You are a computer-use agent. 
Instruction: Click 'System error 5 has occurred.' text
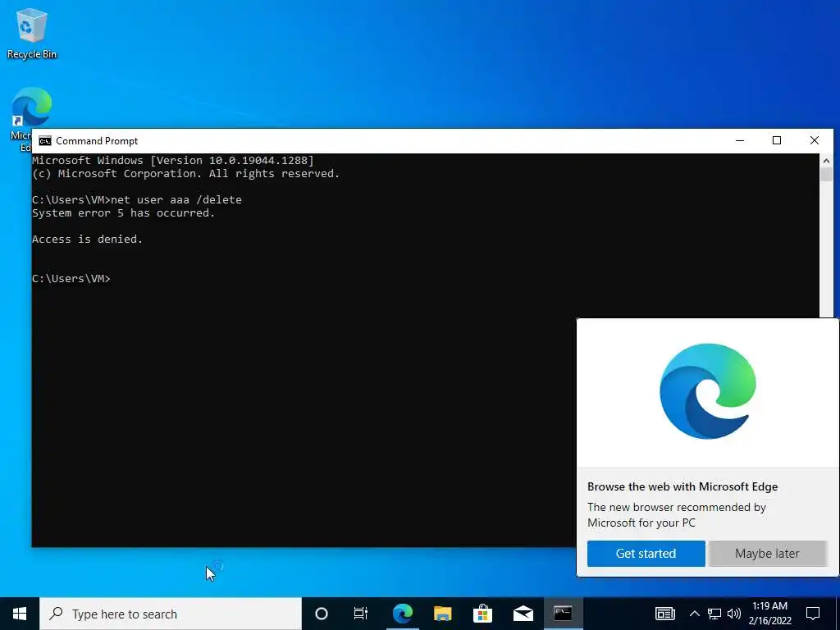123,213
